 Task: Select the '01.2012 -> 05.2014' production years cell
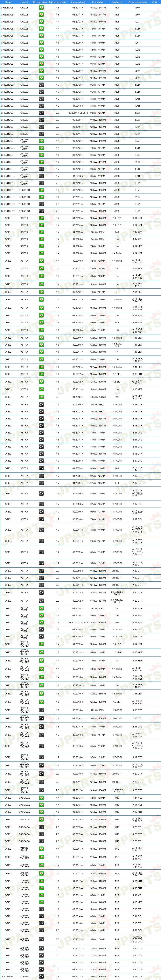(x=78, y=623)
